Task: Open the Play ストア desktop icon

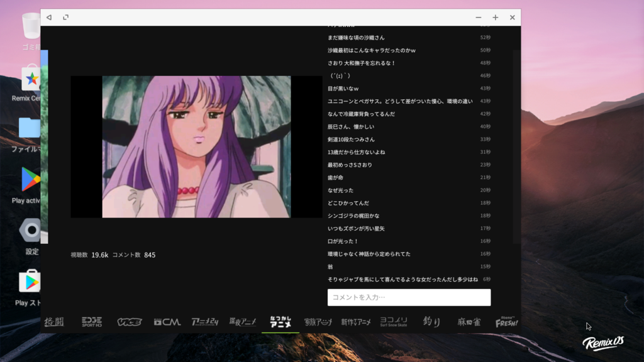Action: [28, 288]
